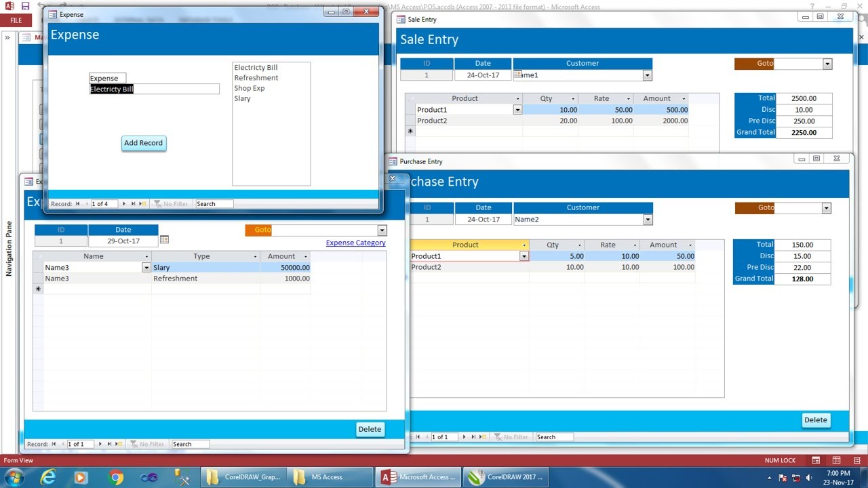
Task: Go to first record in Purchase Entry
Action: coord(418,437)
